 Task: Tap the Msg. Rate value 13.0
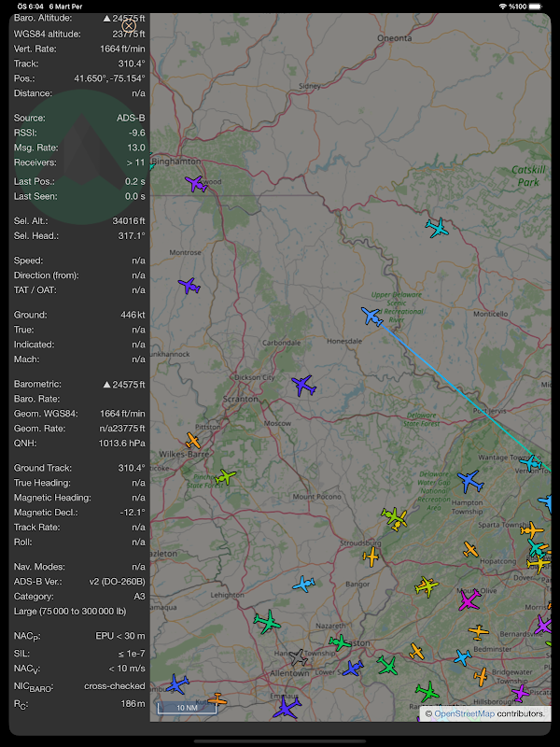(x=136, y=148)
